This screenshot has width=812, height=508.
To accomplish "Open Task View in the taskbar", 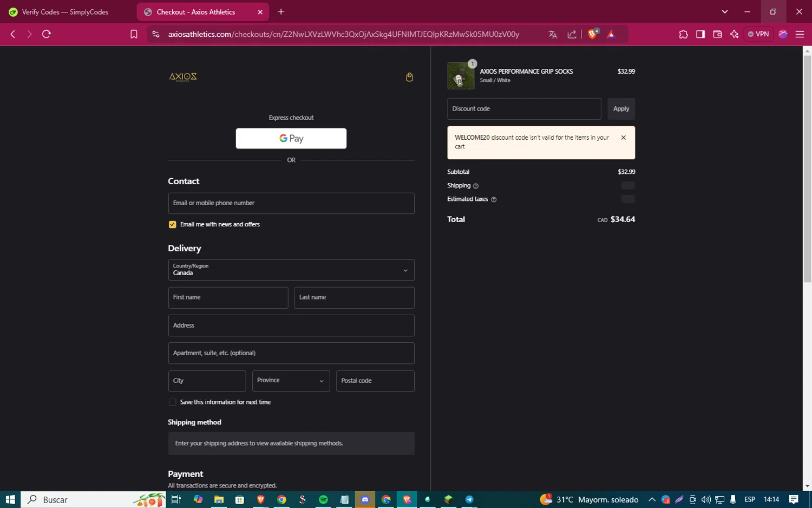I will coord(176,499).
